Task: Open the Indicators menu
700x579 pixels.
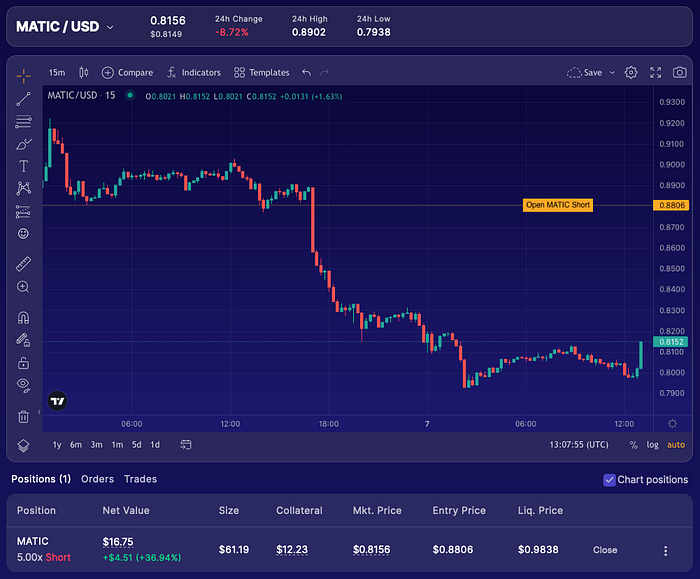Action: click(193, 72)
